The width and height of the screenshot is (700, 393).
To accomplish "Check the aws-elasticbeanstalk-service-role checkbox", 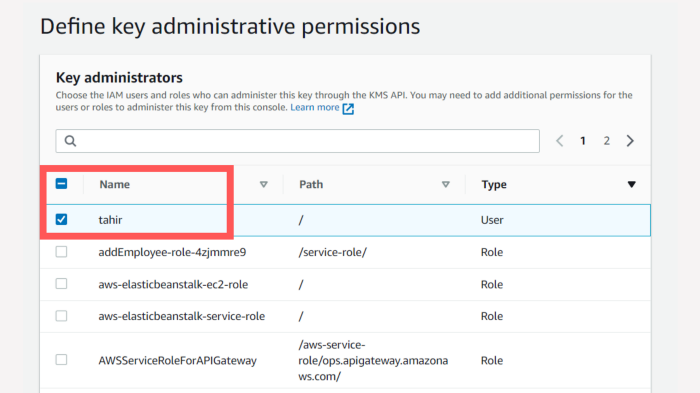I will coord(62,316).
